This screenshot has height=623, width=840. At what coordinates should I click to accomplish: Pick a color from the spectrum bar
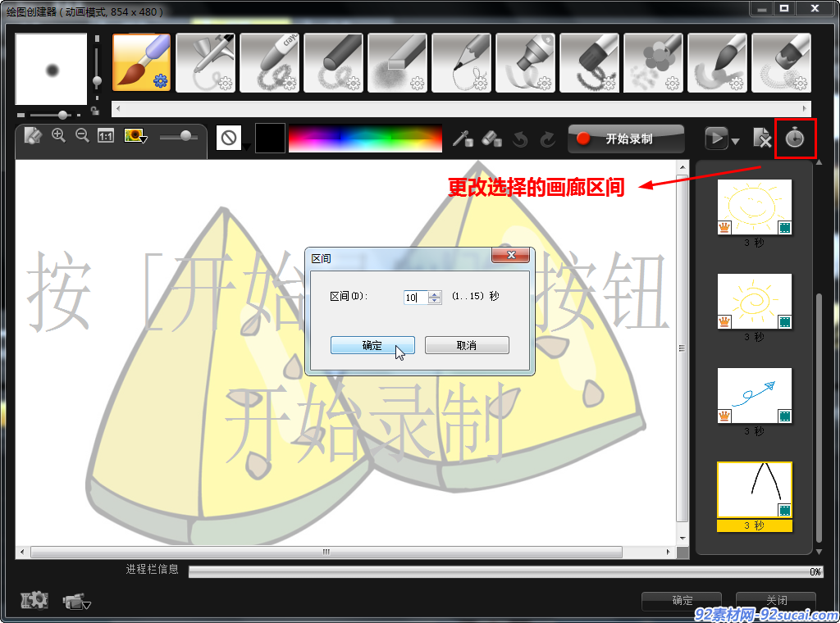365,138
